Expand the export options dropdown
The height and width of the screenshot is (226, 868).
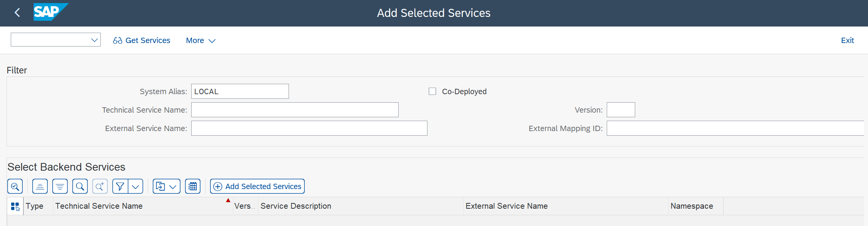pyautogui.click(x=173, y=186)
